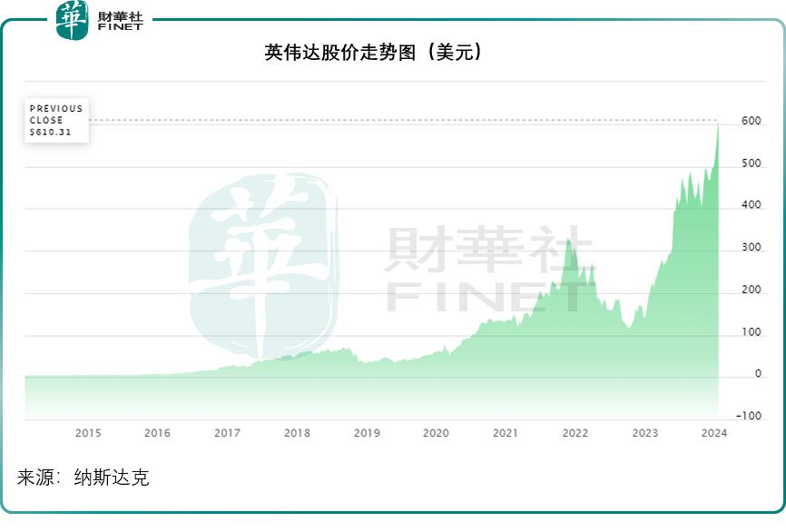The height and width of the screenshot is (532, 786).
Task: Click the 2023 x-axis label
Action: click(645, 433)
